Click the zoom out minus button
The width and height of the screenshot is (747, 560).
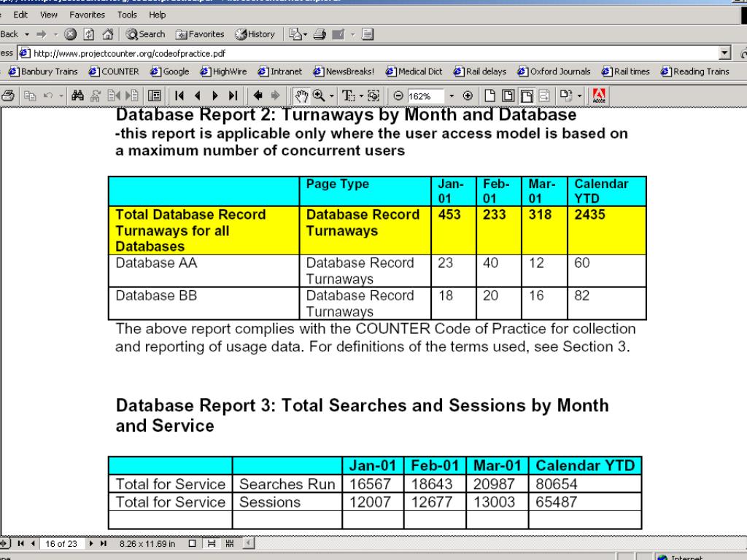coord(398,96)
